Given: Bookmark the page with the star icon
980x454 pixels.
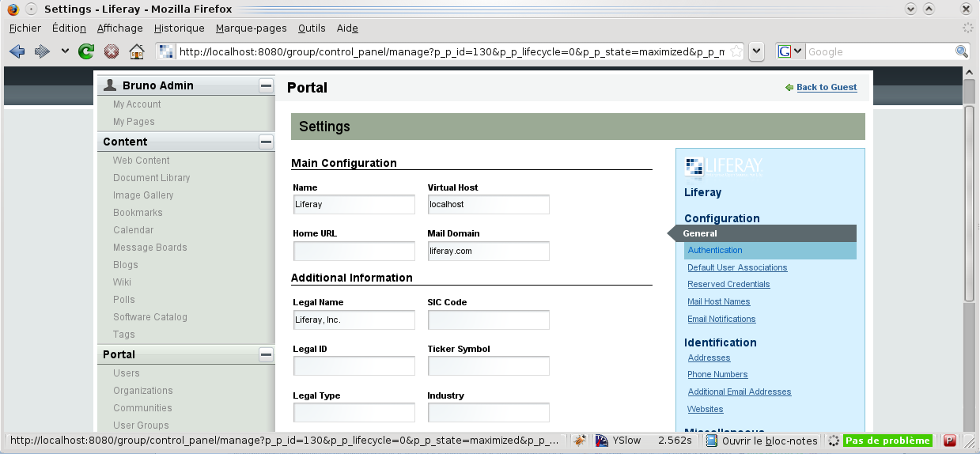Looking at the screenshot, I should tap(736, 51).
